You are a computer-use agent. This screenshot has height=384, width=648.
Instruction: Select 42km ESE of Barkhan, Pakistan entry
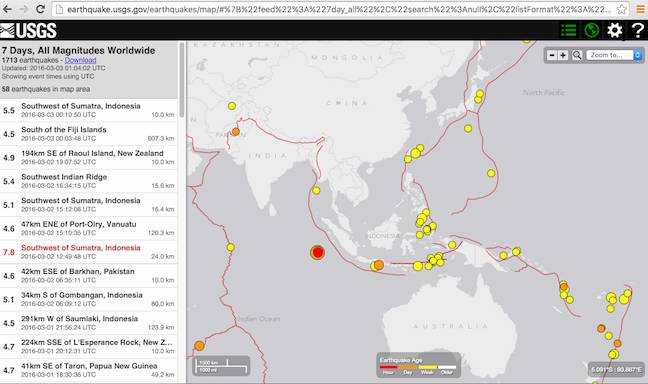click(x=89, y=276)
